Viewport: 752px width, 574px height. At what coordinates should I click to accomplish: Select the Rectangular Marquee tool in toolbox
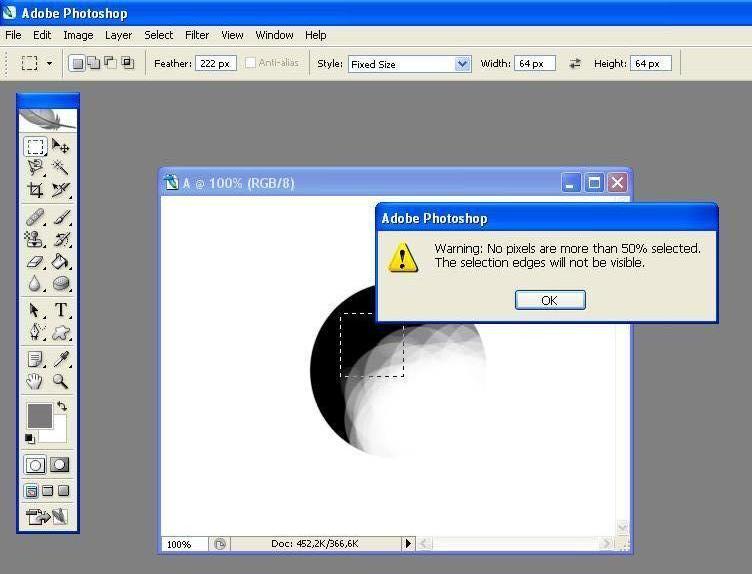pos(35,146)
